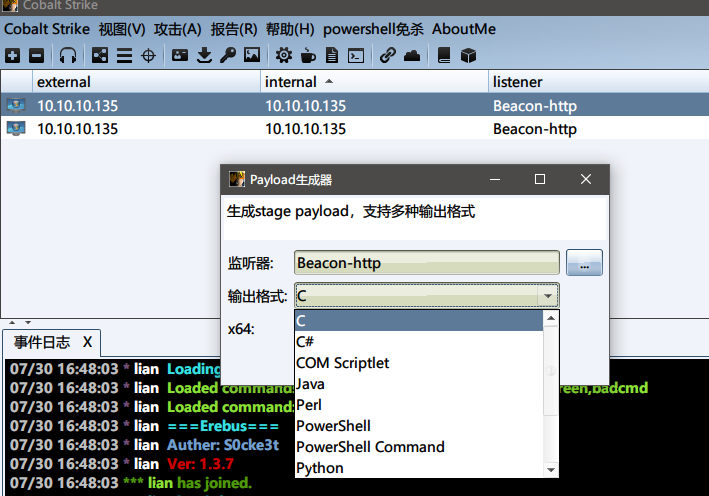Open the Cobalt Strike menu
This screenshot has height=496, width=709.
(47, 29)
